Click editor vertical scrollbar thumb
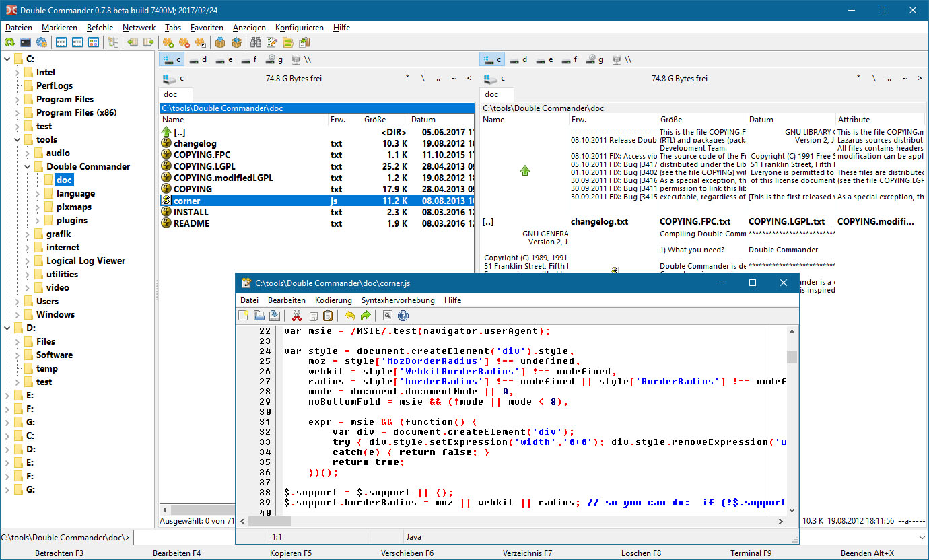The image size is (929, 560). (792, 357)
